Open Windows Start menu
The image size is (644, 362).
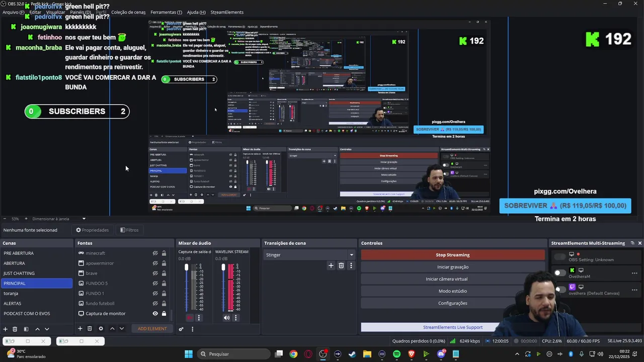189,354
